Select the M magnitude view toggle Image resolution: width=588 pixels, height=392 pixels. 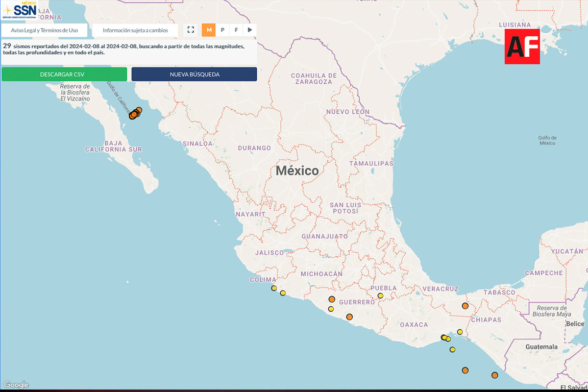click(209, 30)
